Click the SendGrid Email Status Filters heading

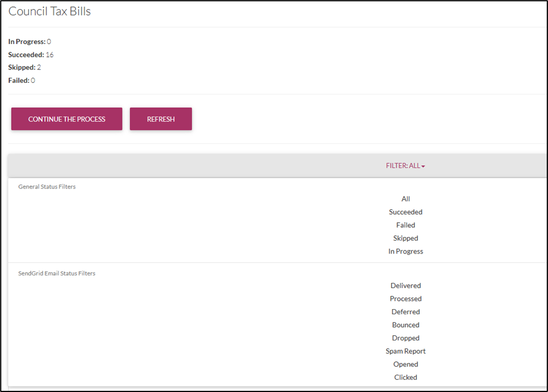click(x=57, y=273)
